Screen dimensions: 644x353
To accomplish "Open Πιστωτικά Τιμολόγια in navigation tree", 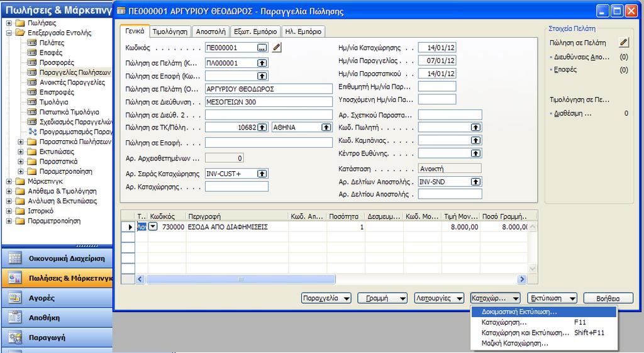I will 69,112.
